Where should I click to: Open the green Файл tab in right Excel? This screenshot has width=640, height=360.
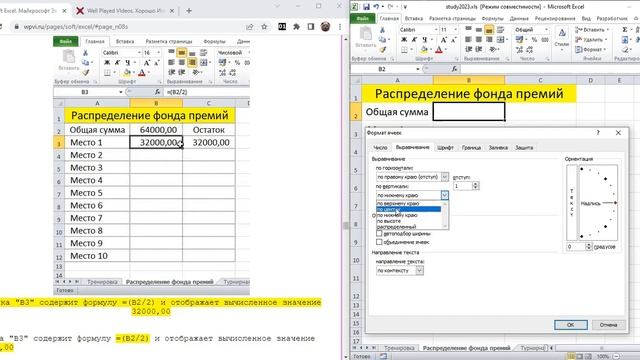click(x=362, y=18)
